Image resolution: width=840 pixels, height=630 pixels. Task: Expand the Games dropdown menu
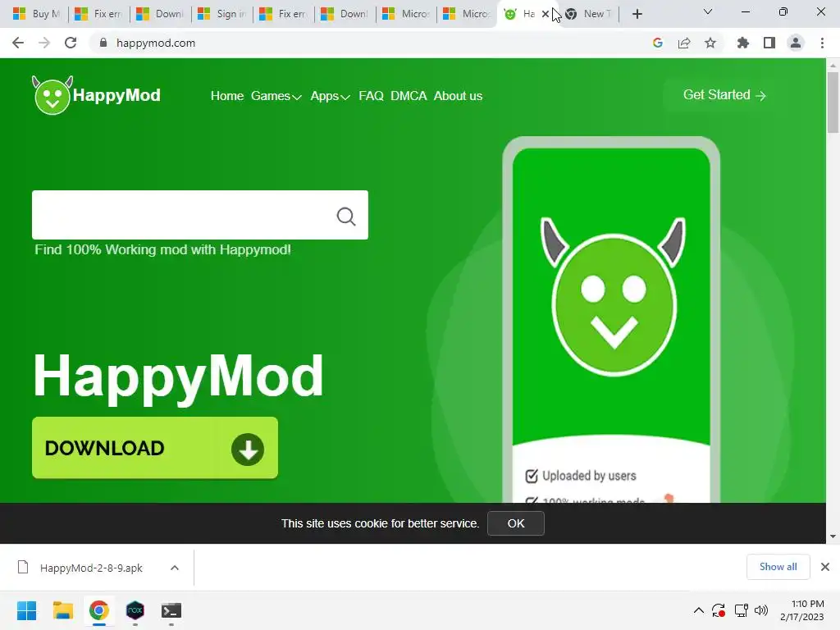click(x=276, y=96)
